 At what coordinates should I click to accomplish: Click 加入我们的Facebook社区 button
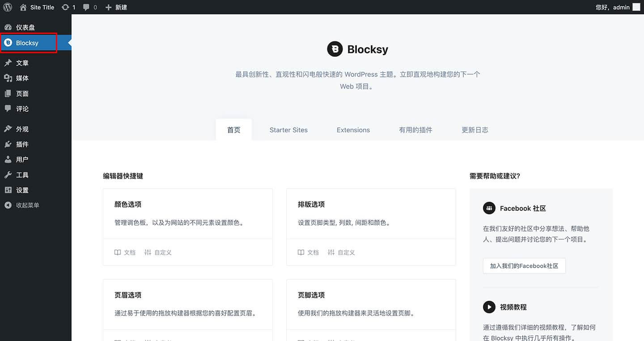(524, 266)
